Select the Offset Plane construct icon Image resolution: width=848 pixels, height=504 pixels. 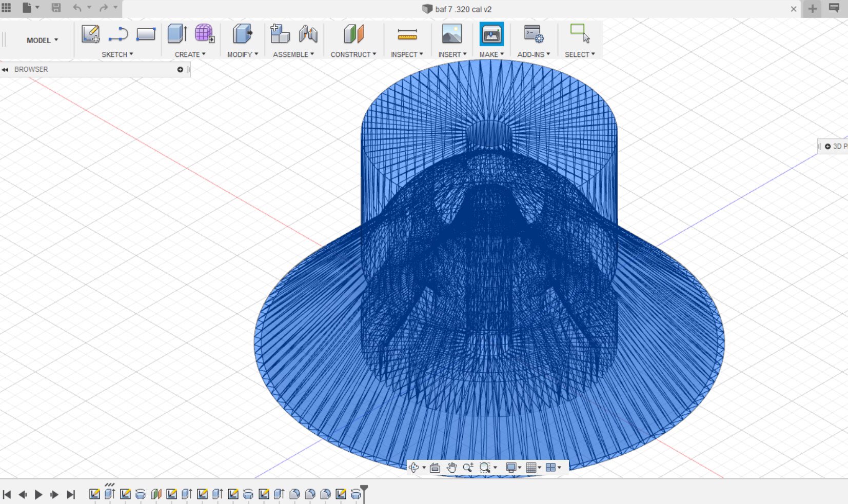[353, 34]
